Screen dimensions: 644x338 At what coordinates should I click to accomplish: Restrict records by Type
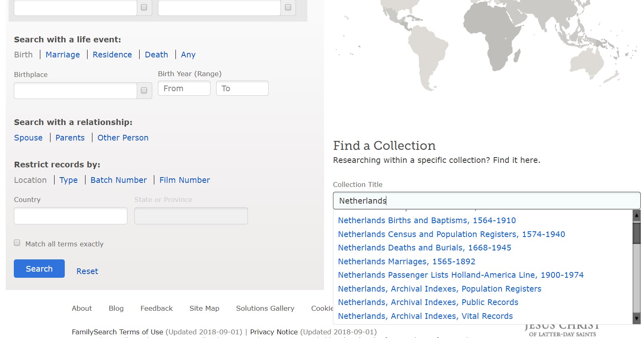[x=68, y=180]
